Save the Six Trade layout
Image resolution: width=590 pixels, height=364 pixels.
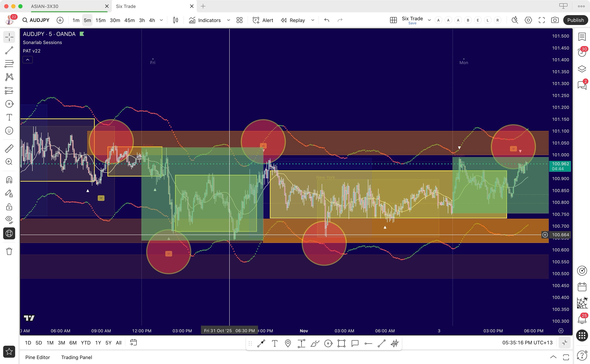[x=412, y=23]
